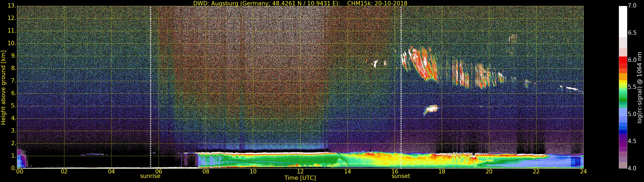Pick the bright red colorbar segment near 6.0
Image resolution: width=644 pixels, height=182 pixels.
click(x=623, y=60)
